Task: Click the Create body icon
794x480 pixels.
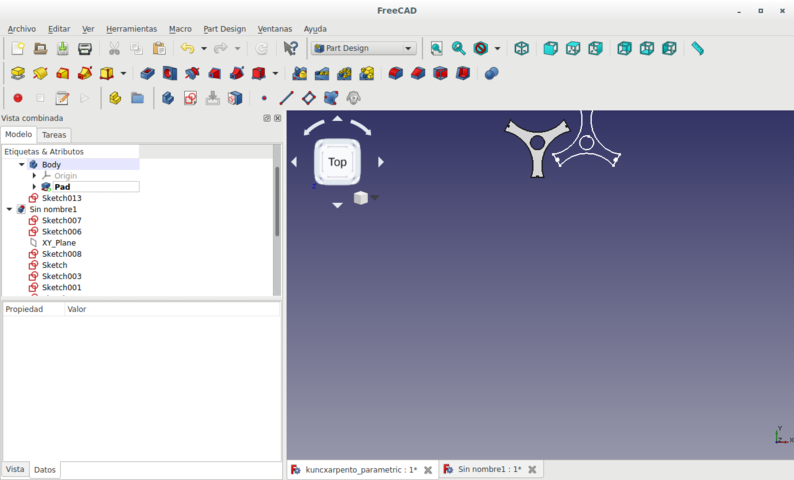Action: [168, 98]
